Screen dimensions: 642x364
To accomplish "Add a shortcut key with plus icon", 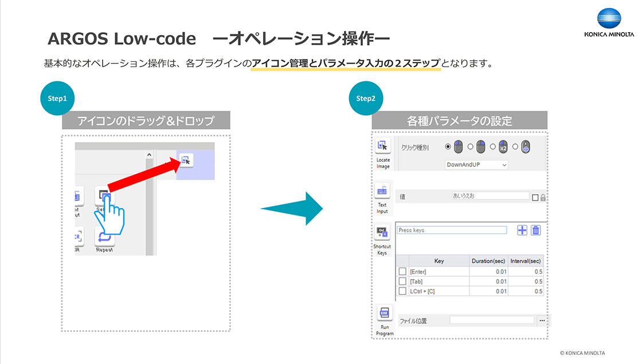I will pos(522,230).
